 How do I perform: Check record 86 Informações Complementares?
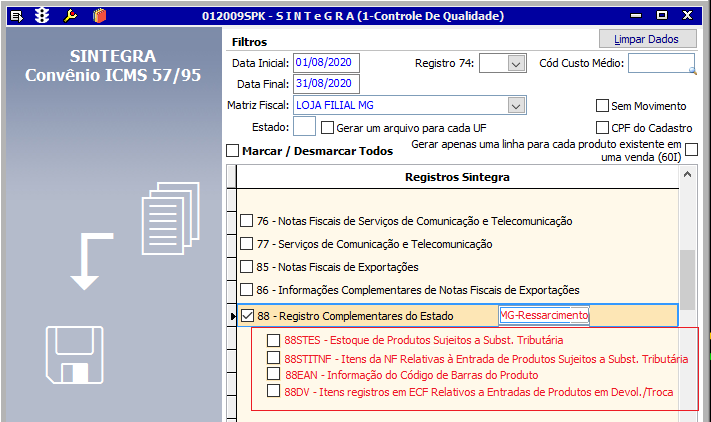point(247,289)
